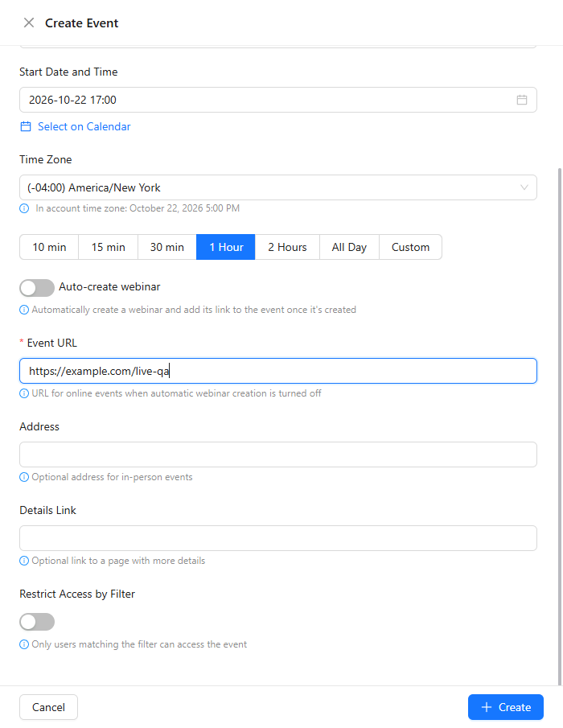This screenshot has height=728, width=563.
Task: Click the Details Link input field
Action: point(278,538)
